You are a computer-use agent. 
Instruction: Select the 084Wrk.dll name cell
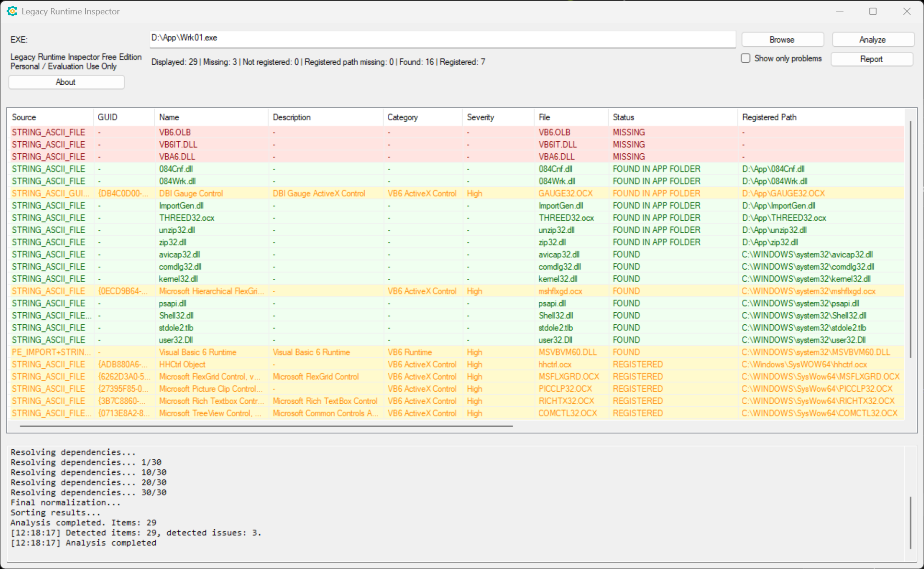click(x=211, y=181)
